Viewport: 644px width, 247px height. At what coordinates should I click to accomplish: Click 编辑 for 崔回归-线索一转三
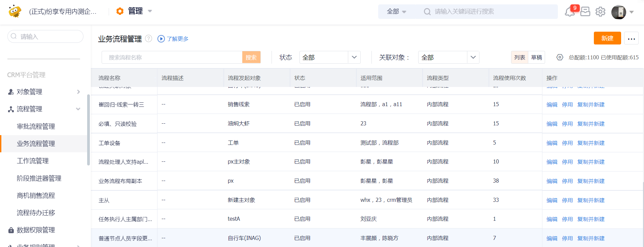pyautogui.click(x=552, y=104)
